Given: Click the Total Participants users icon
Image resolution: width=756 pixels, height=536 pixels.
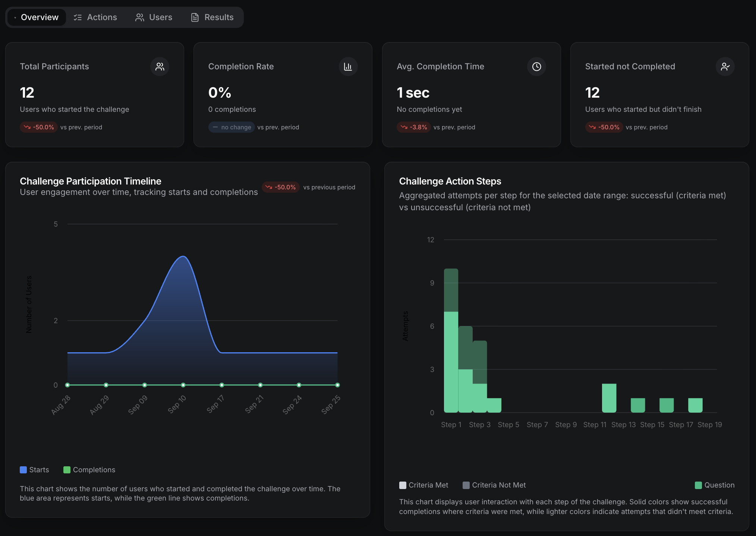Looking at the screenshot, I should click(160, 67).
